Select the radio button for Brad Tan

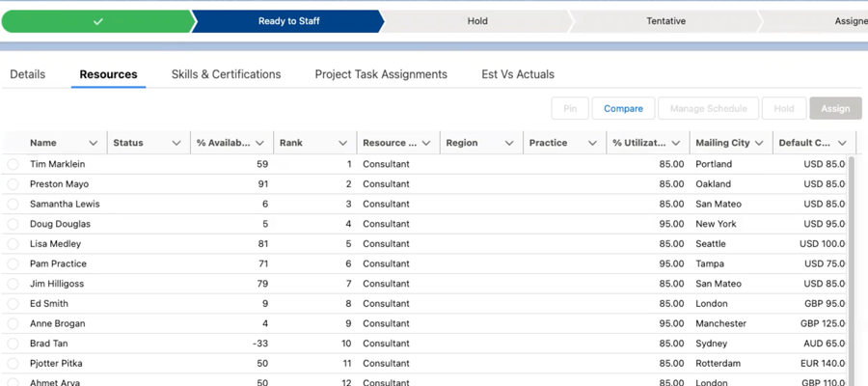[x=14, y=344]
